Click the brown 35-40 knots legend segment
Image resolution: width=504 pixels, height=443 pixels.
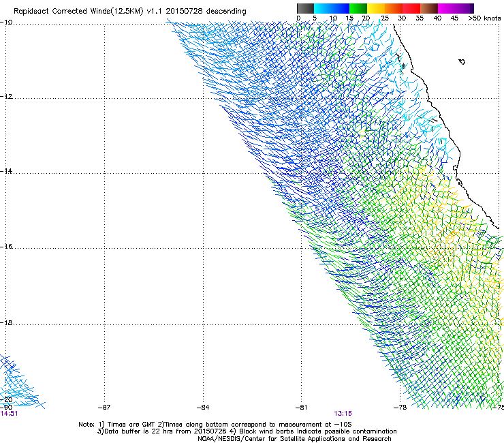click(x=429, y=8)
